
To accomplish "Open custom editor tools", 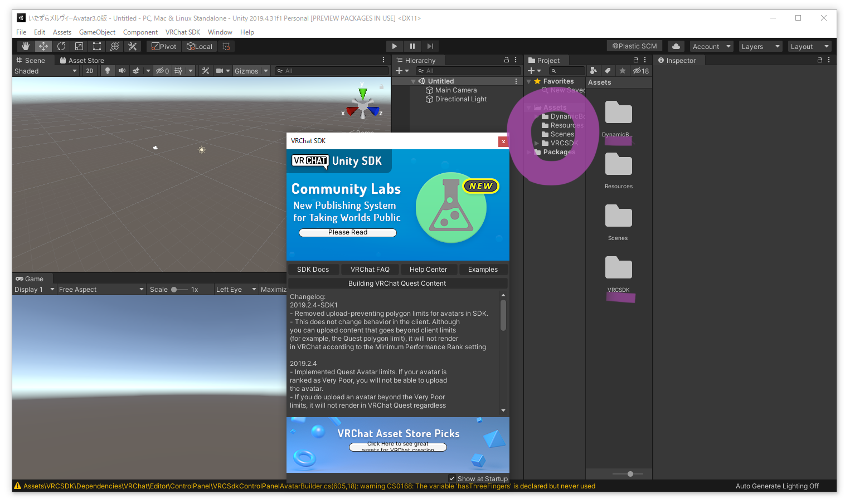I will pyautogui.click(x=133, y=46).
